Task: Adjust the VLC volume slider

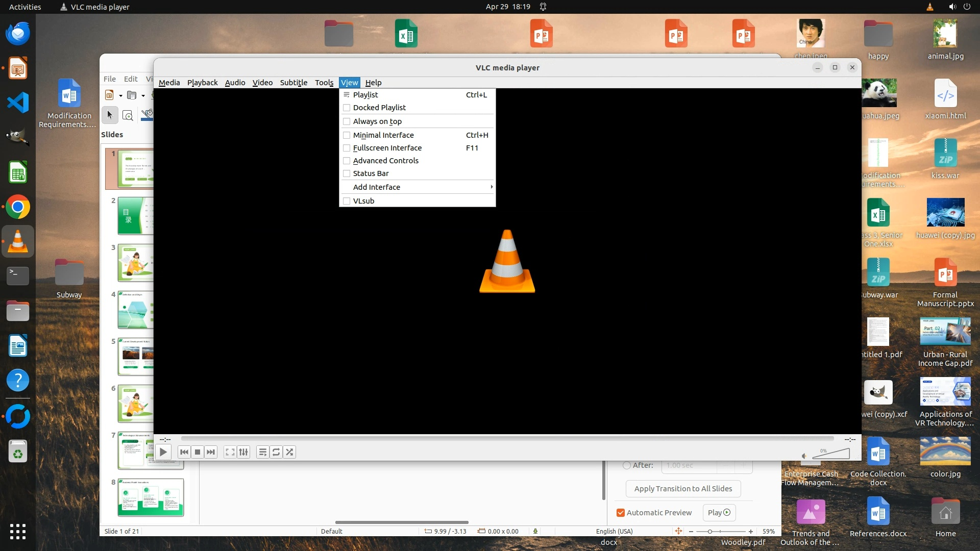Action: coord(832,454)
